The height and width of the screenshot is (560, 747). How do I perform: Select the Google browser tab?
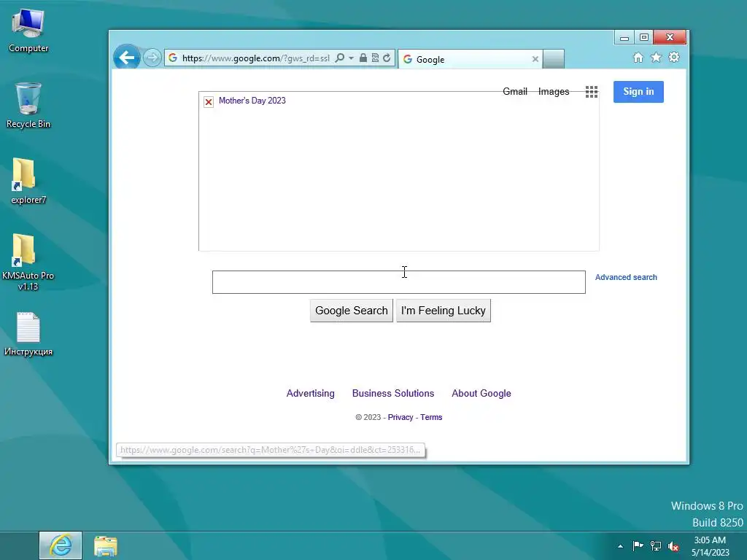coord(470,59)
